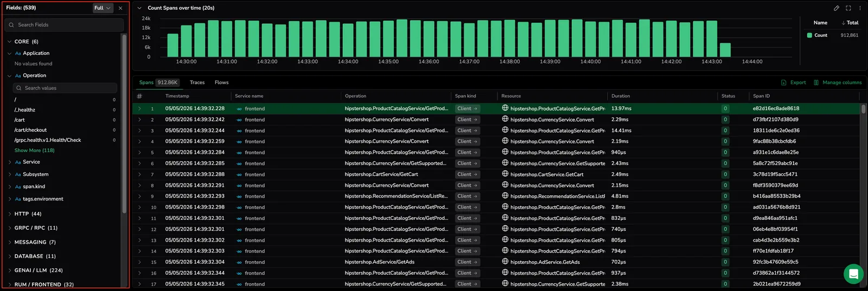Expand chart to fullscreen icon
This screenshot has height=291, width=868.
[848, 8]
